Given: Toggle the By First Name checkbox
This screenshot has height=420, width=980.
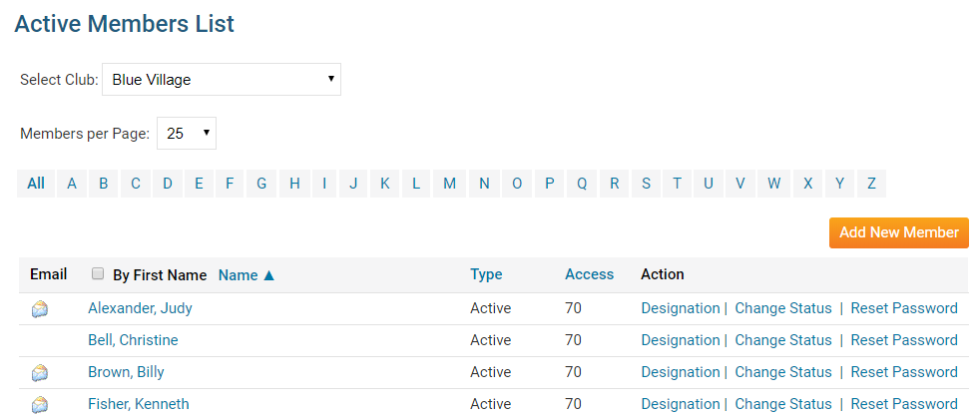Looking at the screenshot, I should click(x=98, y=274).
